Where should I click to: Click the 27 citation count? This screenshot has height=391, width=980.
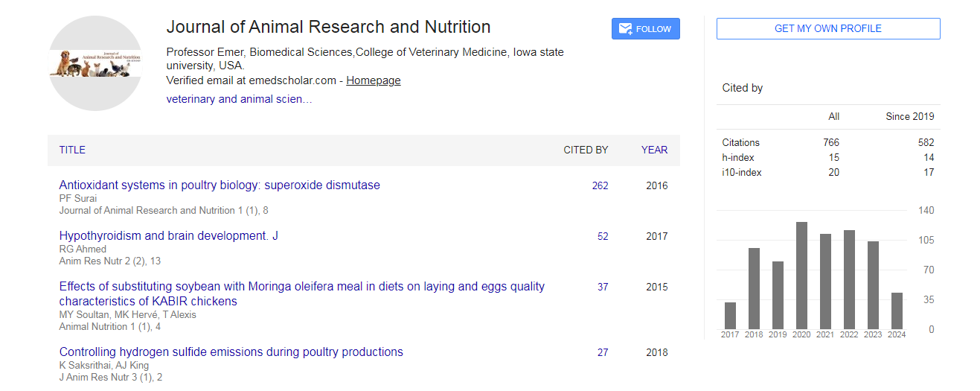tap(602, 352)
